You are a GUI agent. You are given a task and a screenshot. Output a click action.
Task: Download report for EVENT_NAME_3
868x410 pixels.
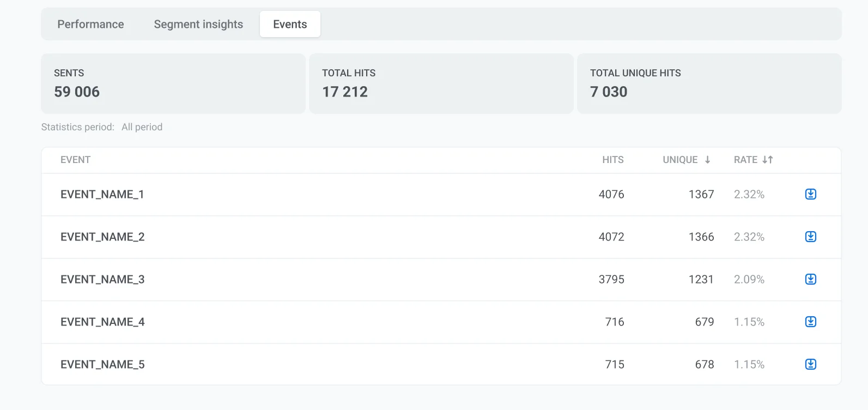tap(810, 279)
